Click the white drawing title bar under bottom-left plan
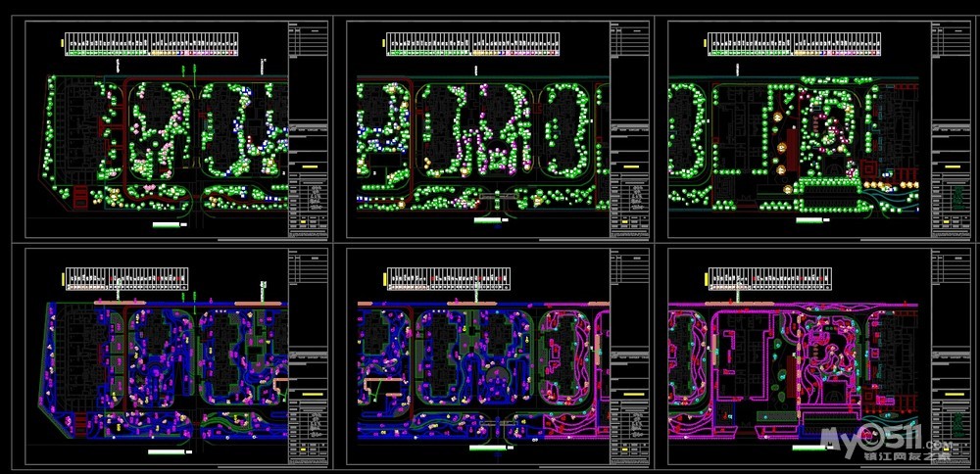The image size is (980, 474). 167,452
